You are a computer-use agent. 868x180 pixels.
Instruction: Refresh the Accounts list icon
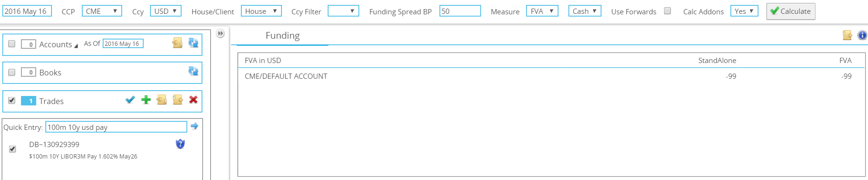point(193,43)
